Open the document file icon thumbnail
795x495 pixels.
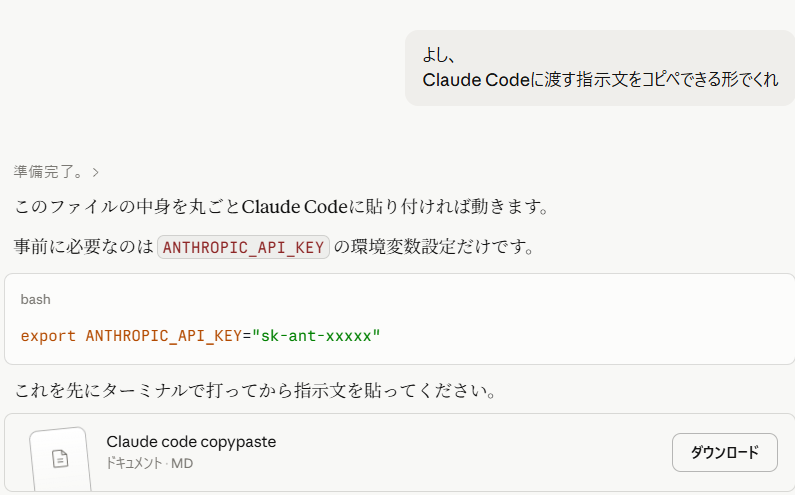pos(60,459)
